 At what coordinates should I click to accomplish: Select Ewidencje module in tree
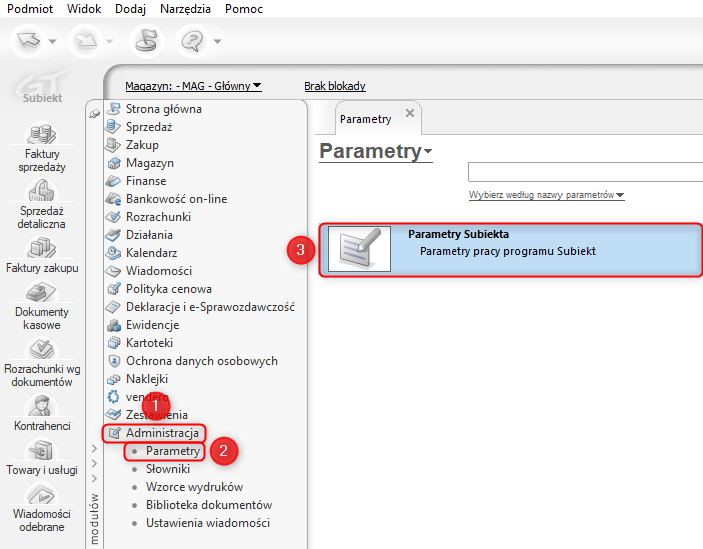tap(152, 325)
